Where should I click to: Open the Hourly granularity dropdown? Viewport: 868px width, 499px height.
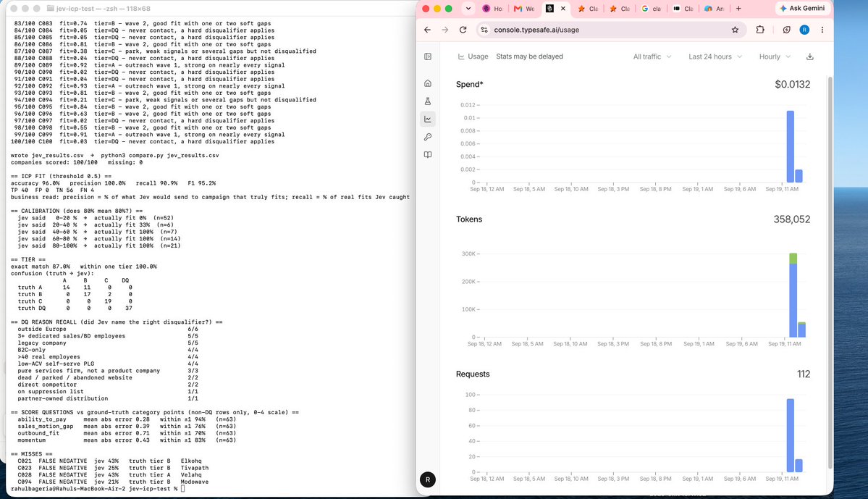[775, 56]
